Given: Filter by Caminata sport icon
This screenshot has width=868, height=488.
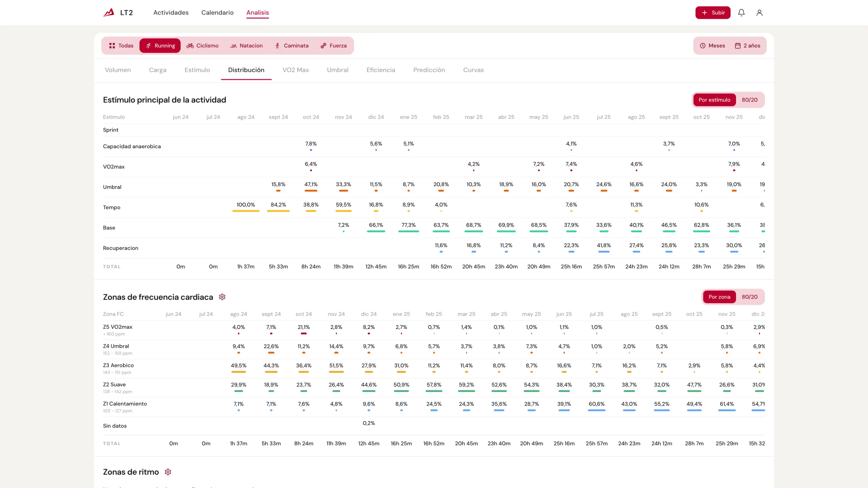Looking at the screenshot, I should (x=277, y=46).
